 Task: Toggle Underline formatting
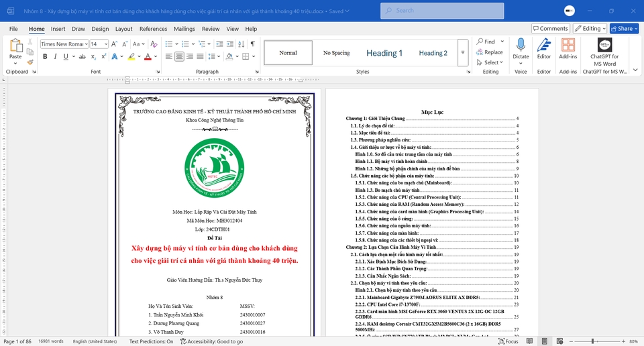pyautogui.click(x=65, y=56)
